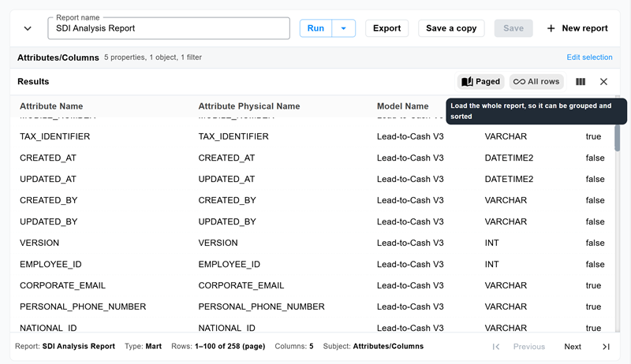Viewport: 631px width, 364px height.
Task: Click DATETIME2 in the UPDATED_AT row
Action: coord(509,179)
